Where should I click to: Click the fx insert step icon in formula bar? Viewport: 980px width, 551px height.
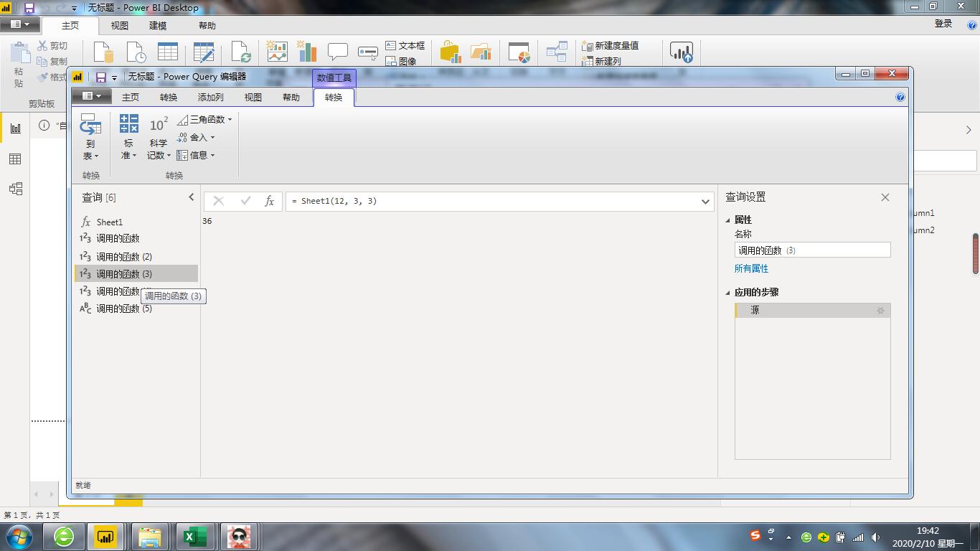tap(269, 202)
